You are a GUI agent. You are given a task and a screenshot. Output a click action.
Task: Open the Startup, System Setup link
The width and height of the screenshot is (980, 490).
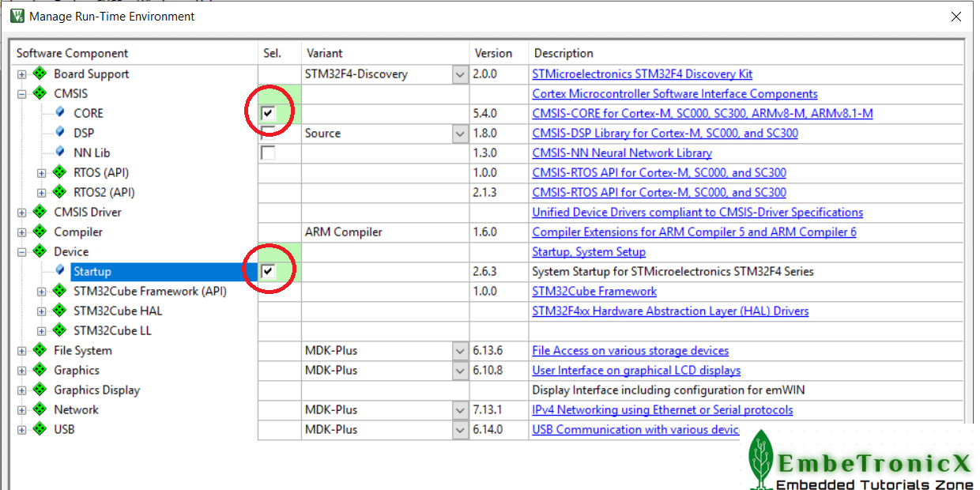[x=589, y=251]
